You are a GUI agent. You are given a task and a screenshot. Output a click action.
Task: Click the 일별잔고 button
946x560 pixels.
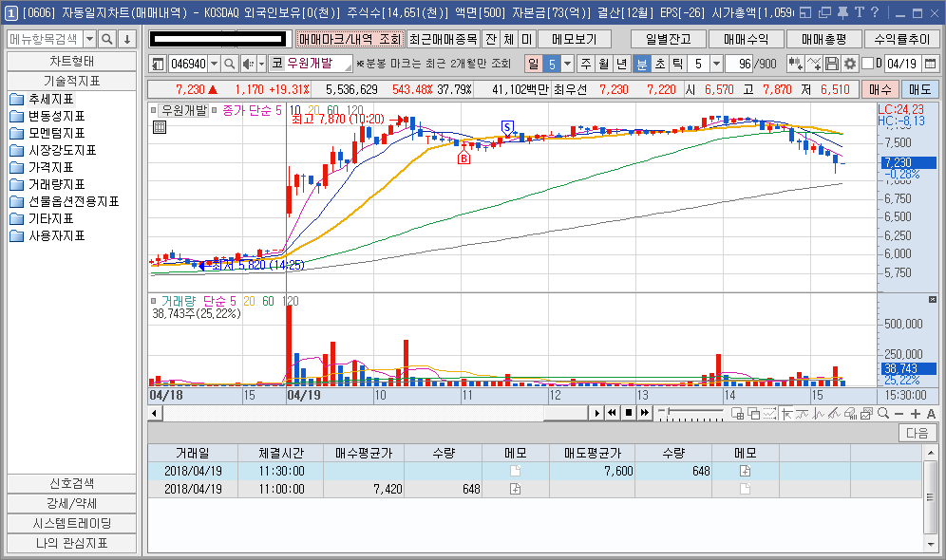coord(669,39)
